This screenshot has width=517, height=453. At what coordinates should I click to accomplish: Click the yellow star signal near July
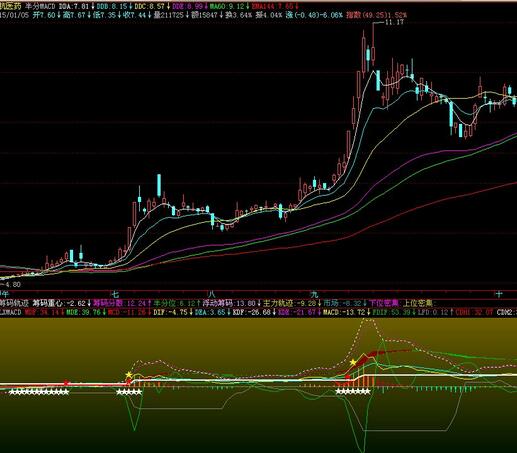(129, 375)
